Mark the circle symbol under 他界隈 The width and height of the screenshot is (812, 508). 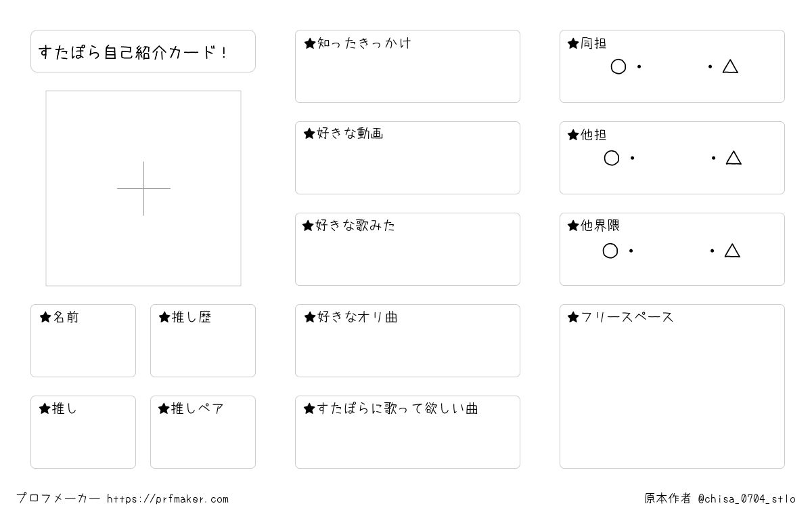click(x=610, y=251)
